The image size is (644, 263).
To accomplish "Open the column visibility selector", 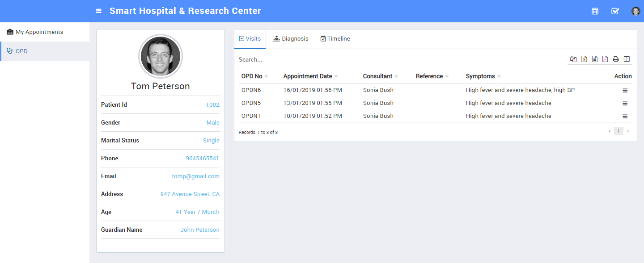I will (627, 59).
